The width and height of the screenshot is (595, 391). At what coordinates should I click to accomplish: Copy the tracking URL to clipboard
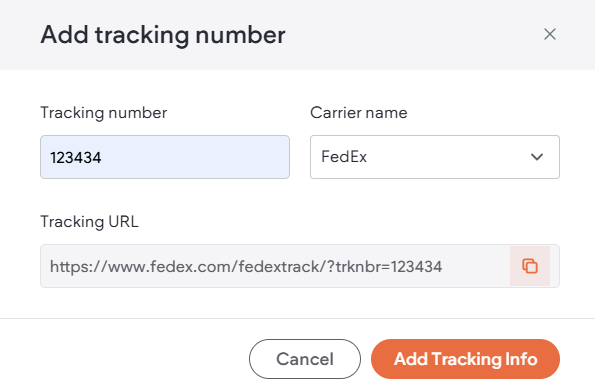point(530,266)
